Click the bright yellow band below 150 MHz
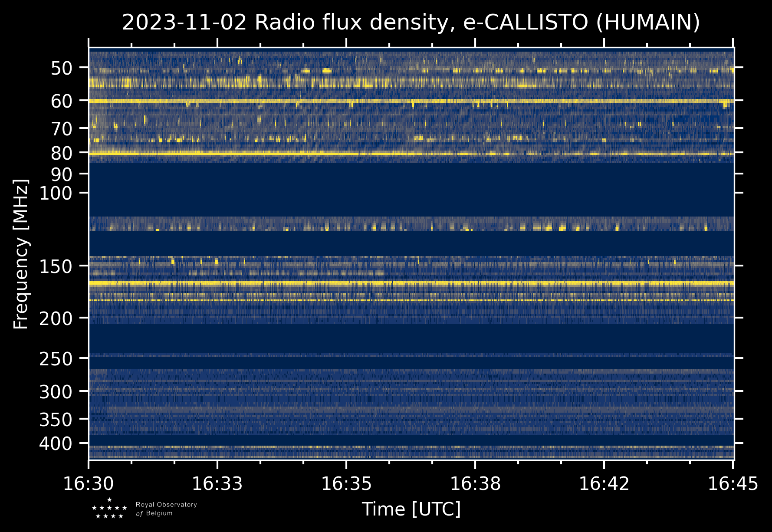This screenshot has width=772, height=532. (411, 283)
